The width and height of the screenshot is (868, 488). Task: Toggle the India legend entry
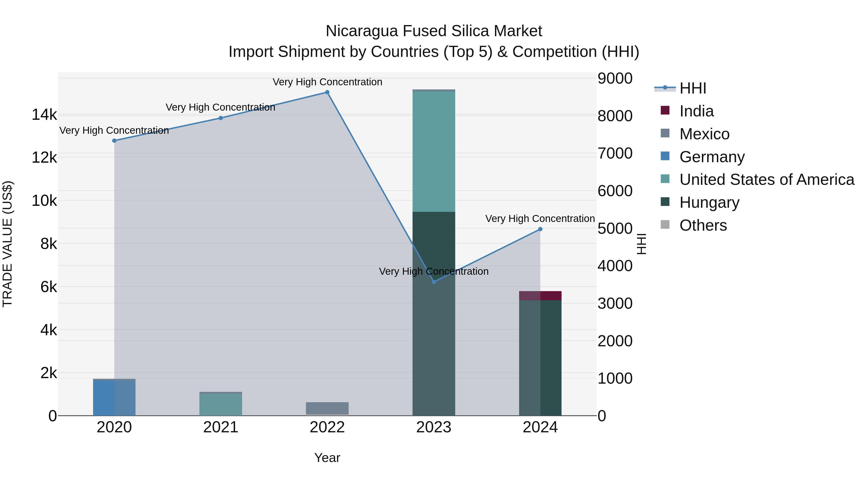tap(687, 111)
